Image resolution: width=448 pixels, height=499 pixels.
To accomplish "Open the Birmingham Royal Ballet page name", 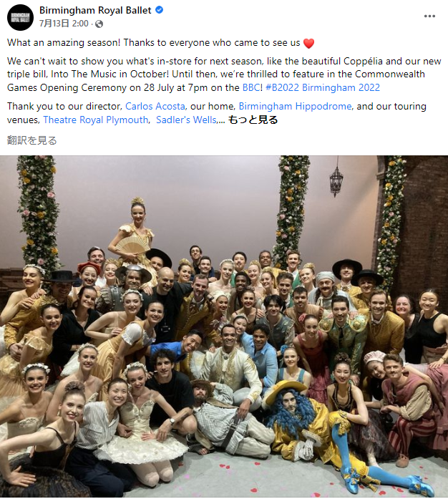I will [95, 10].
